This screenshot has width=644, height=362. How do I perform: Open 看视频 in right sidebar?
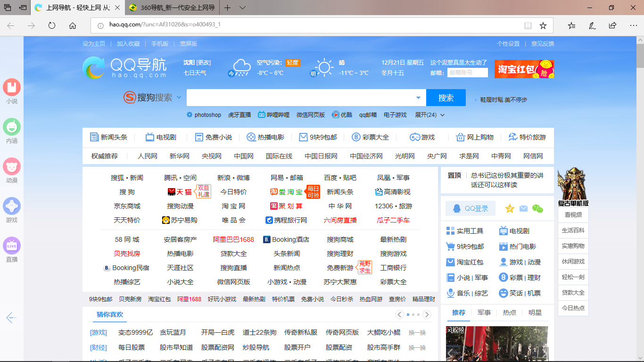(573, 214)
